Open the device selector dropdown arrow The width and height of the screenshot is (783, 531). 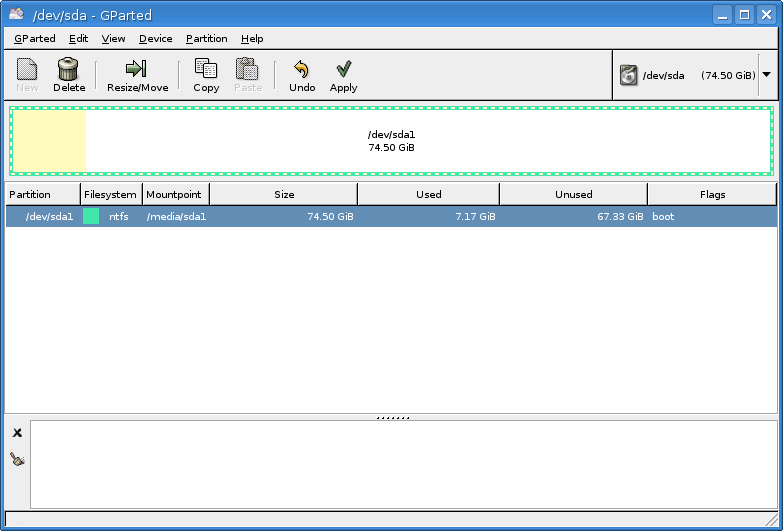[767, 74]
